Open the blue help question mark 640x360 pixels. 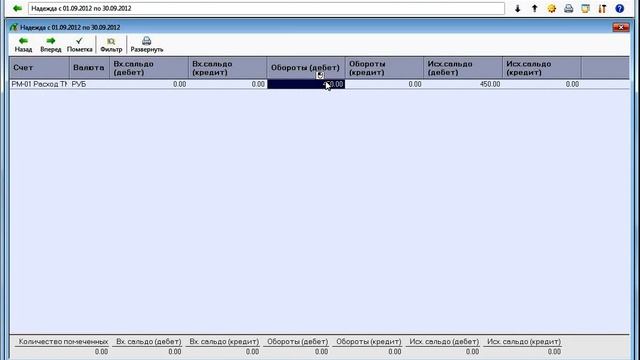point(620,9)
